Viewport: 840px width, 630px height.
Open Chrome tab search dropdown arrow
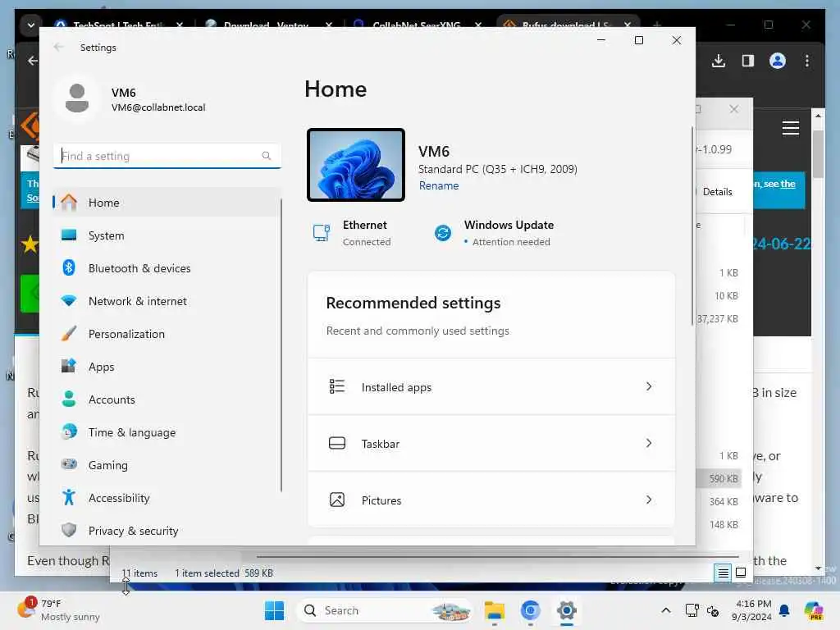pos(31,25)
